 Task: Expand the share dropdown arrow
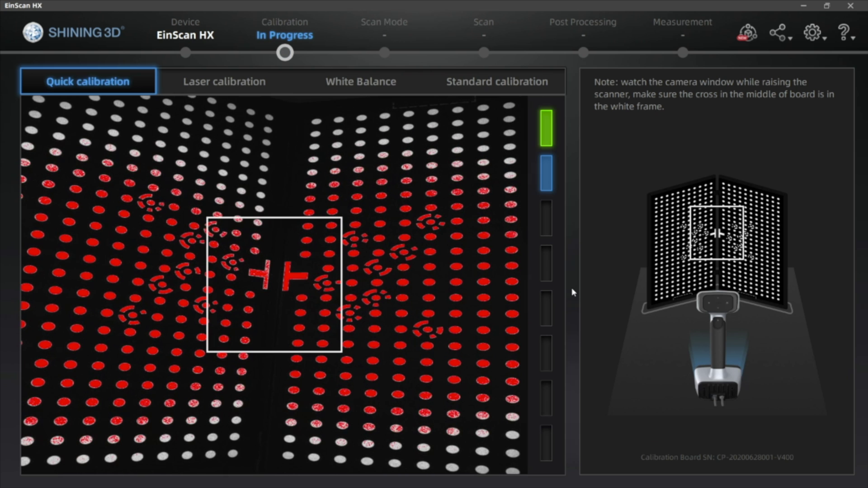tap(790, 39)
